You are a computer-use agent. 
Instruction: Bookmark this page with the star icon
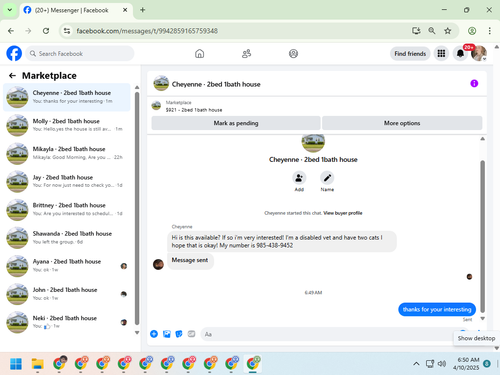[448, 31]
